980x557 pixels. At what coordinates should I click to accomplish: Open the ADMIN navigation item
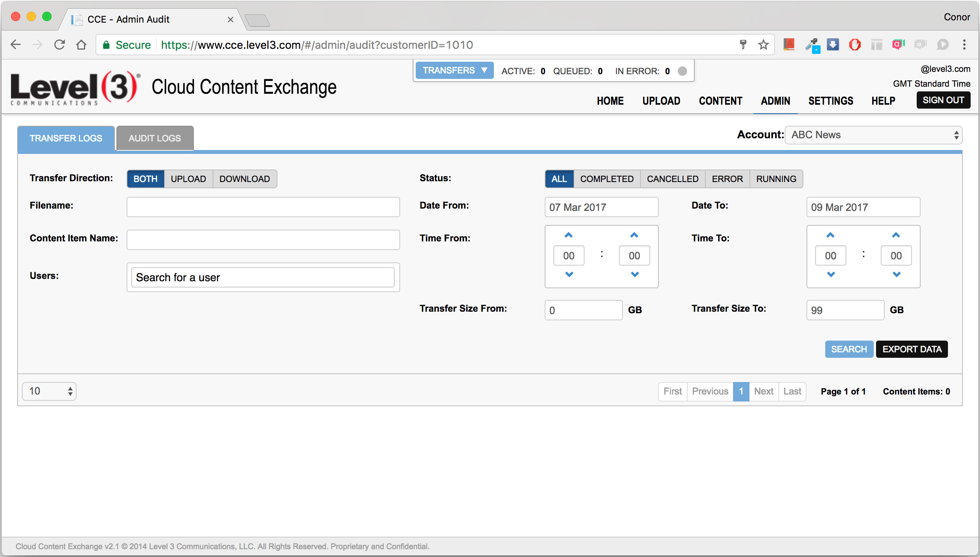click(x=775, y=101)
